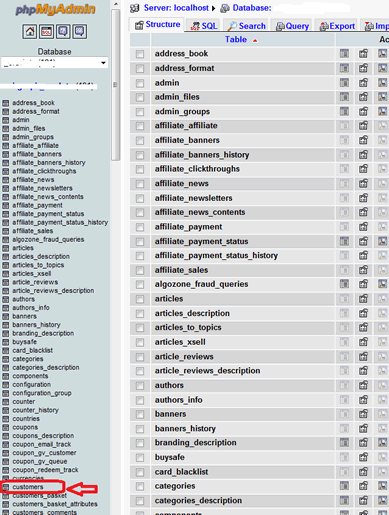Browse the address_format table icon
This screenshot has height=515, width=389.
coord(344,68)
